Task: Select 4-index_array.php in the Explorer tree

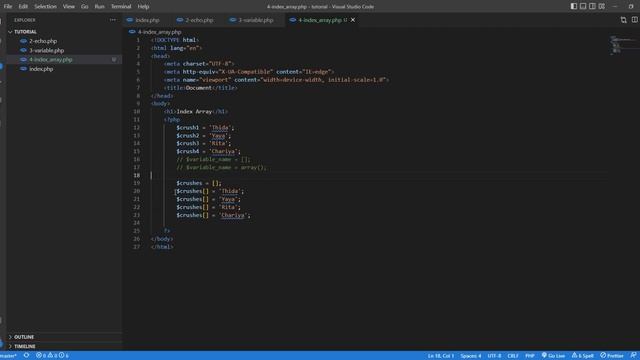Action: click(51, 60)
